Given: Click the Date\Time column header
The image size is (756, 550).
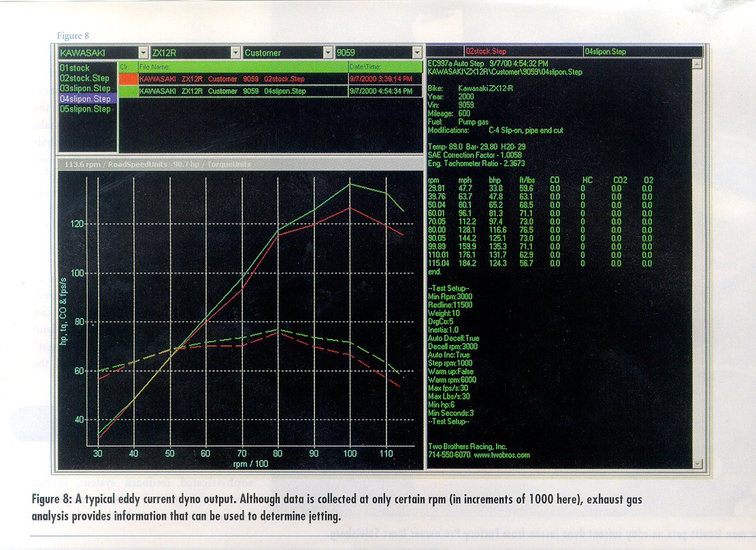Looking at the screenshot, I should click(385, 67).
